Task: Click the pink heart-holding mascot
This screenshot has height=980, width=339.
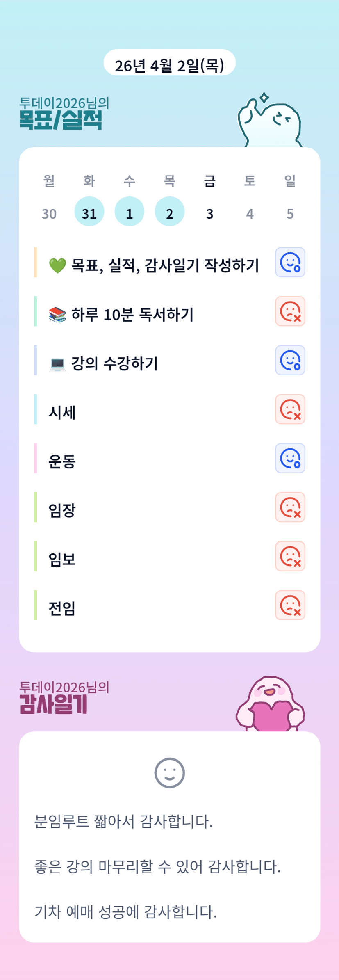Action: (x=271, y=704)
